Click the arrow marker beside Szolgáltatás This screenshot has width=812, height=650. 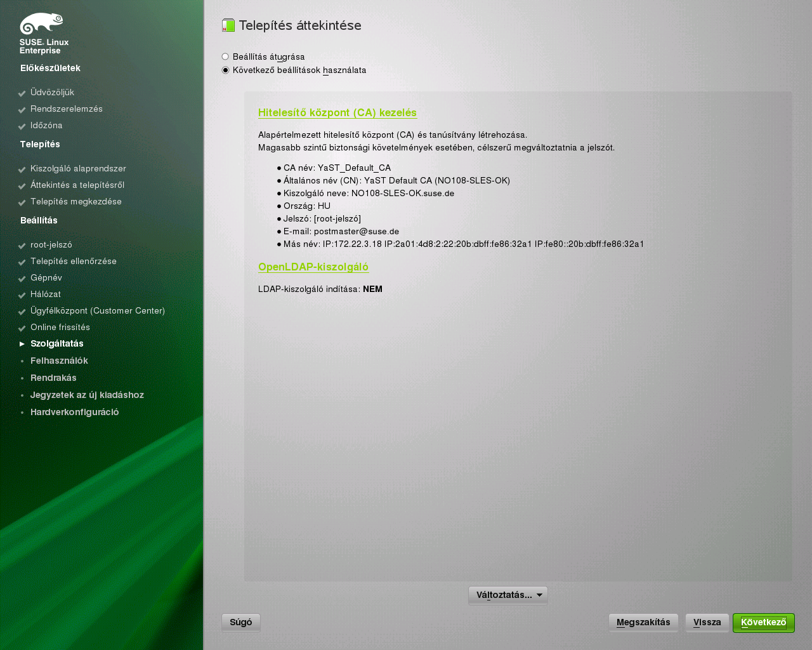point(22,344)
